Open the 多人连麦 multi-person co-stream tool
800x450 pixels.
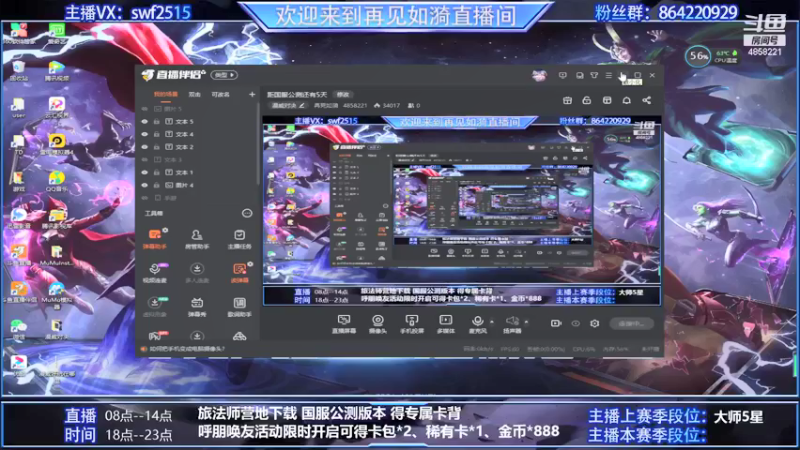(x=196, y=273)
